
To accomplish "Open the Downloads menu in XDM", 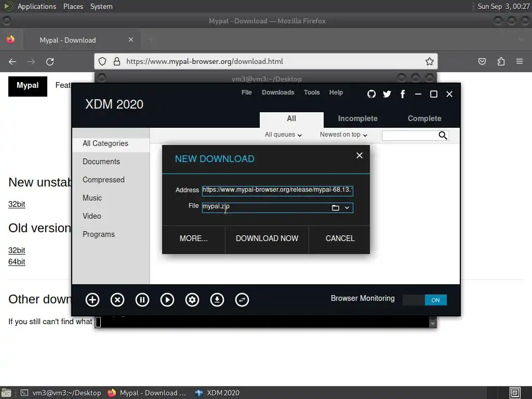I will tap(278, 92).
